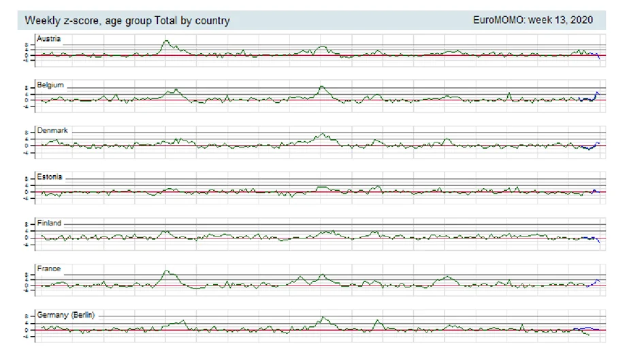The width and height of the screenshot is (644, 353).
Task: Click the chart title 'Weekly z-score, age group Total by country'
Action: point(127,20)
